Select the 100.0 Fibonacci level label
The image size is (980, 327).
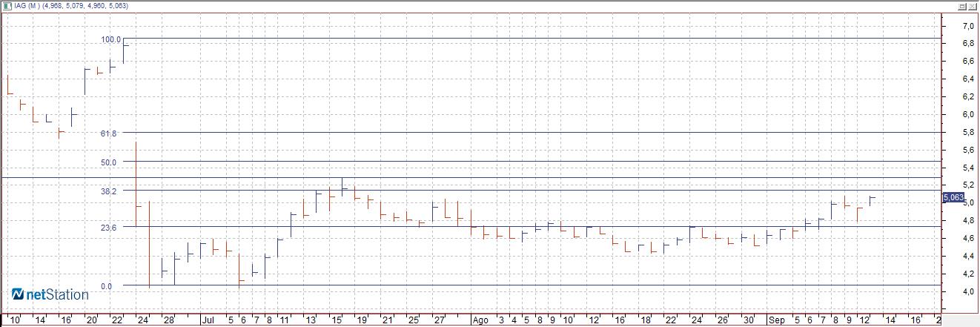111,39
